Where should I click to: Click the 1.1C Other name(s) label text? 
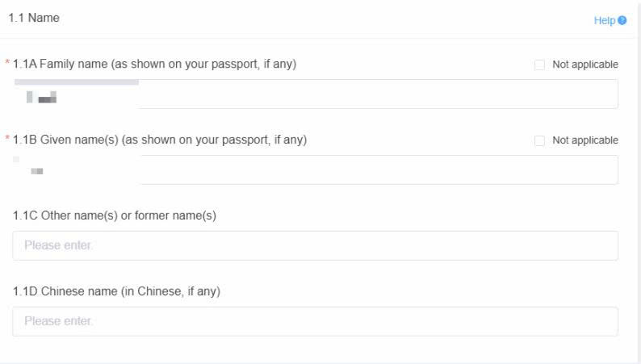(x=115, y=215)
